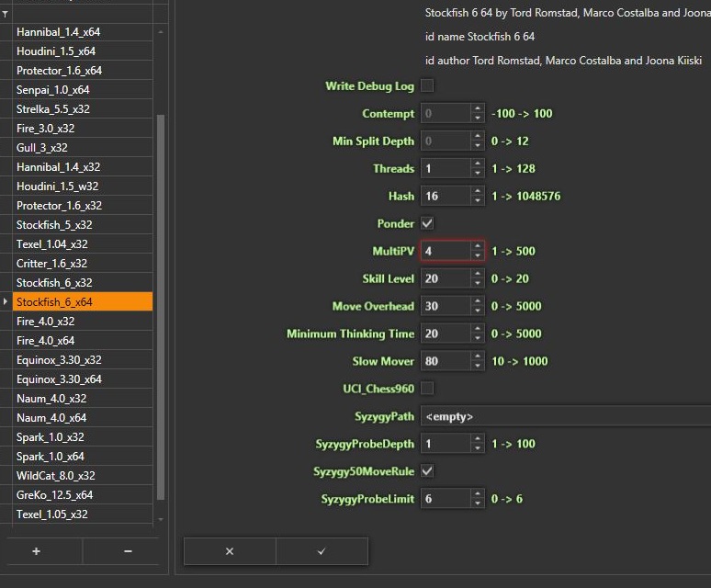Image resolution: width=711 pixels, height=588 pixels.
Task: Select Houdini_1.5_x64 engine
Action: pos(83,51)
